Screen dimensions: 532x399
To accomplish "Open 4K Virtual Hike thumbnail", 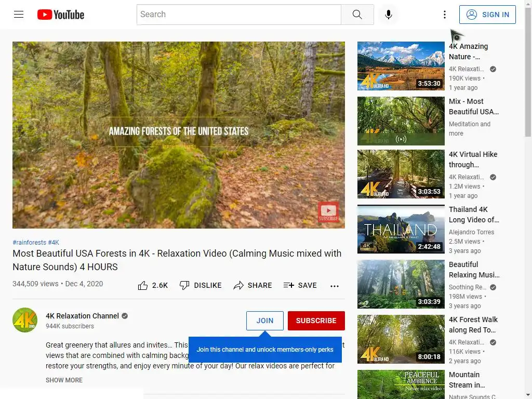I will point(401,174).
